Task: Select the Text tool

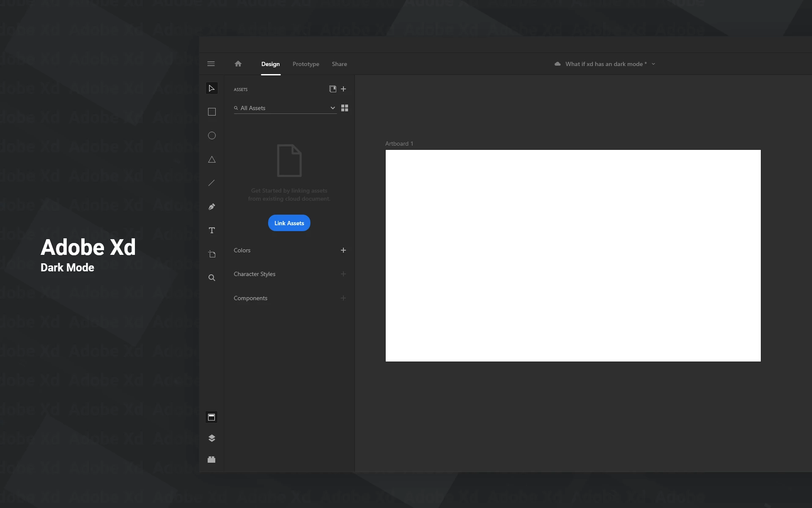Action: (211, 230)
